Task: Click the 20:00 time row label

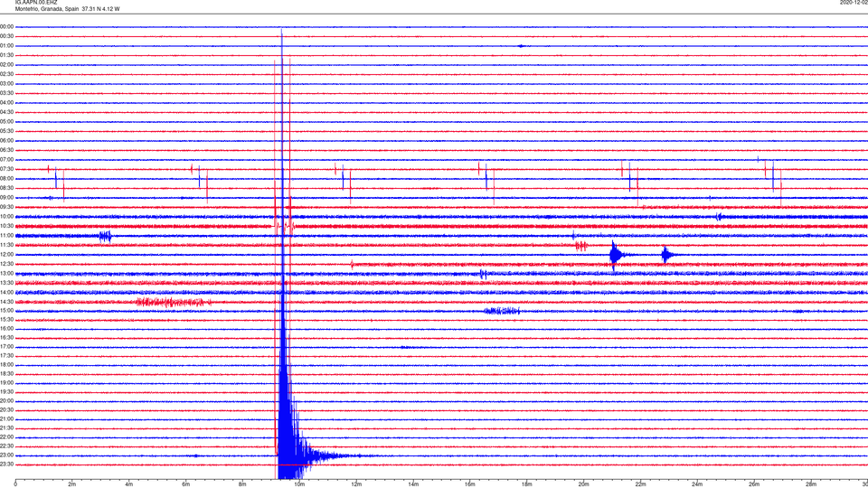Action: tap(6, 401)
